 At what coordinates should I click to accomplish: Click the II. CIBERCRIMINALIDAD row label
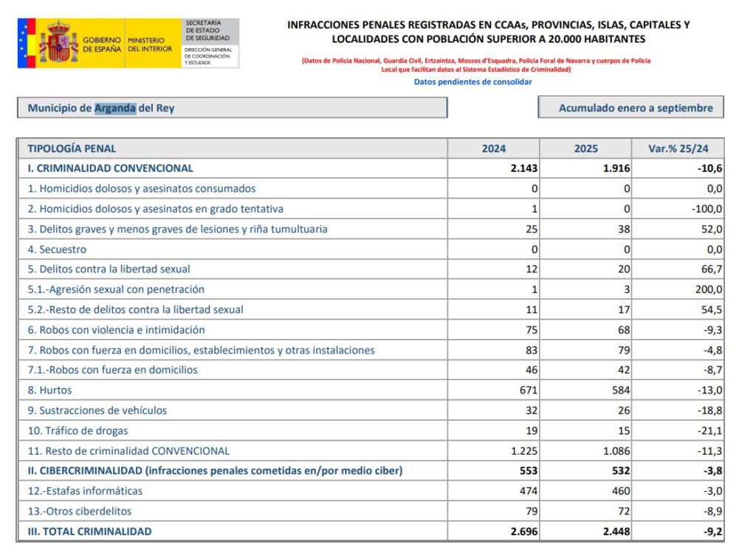coord(215,471)
